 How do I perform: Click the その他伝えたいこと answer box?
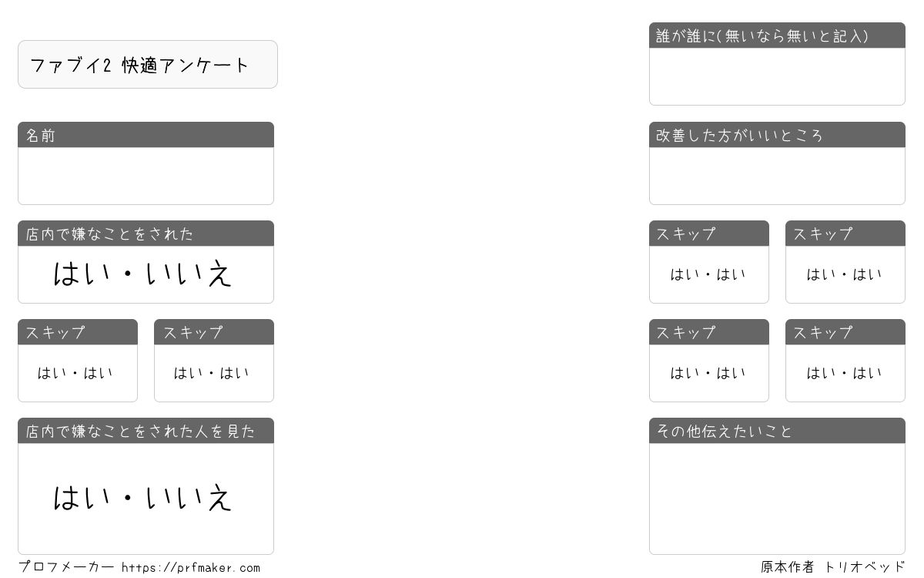[x=777, y=499]
